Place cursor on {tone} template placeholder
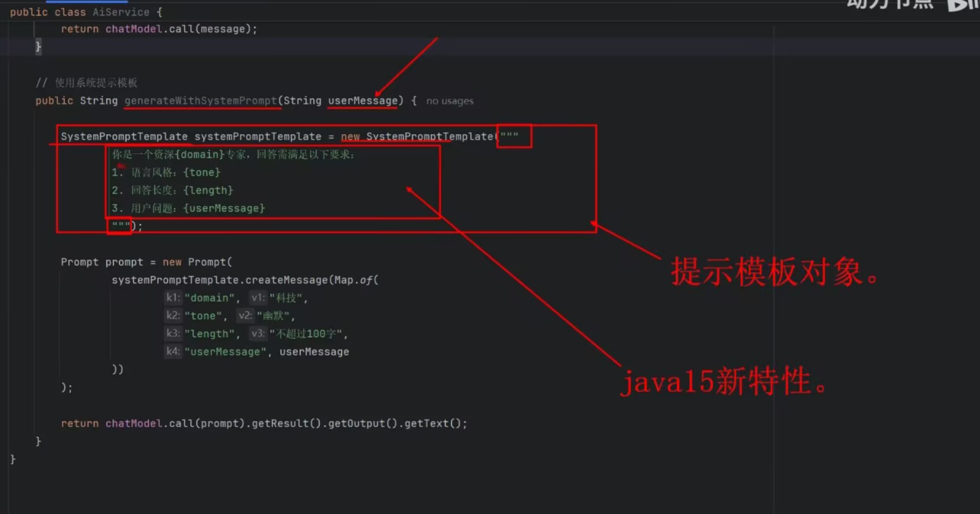 coord(202,173)
